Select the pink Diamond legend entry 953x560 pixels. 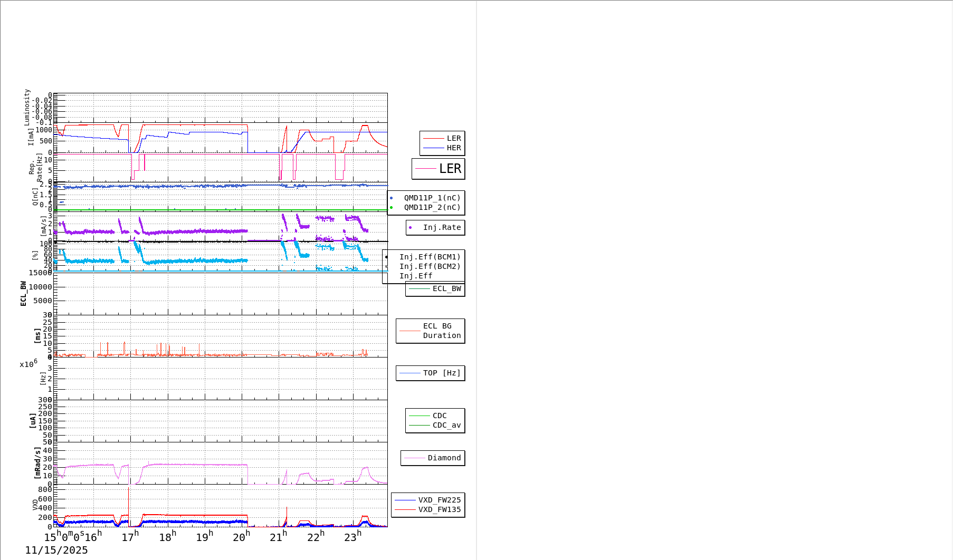pyautogui.click(x=433, y=458)
